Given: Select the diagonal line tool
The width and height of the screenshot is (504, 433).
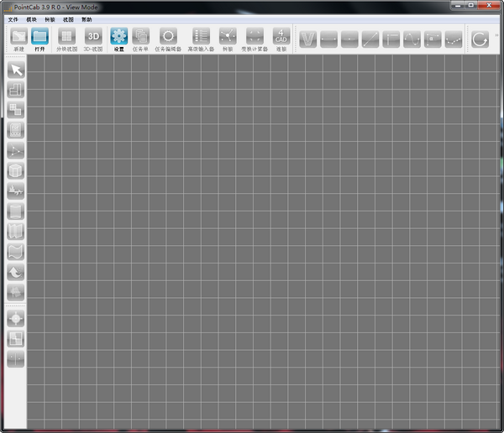Looking at the screenshot, I should pyautogui.click(x=370, y=39).
